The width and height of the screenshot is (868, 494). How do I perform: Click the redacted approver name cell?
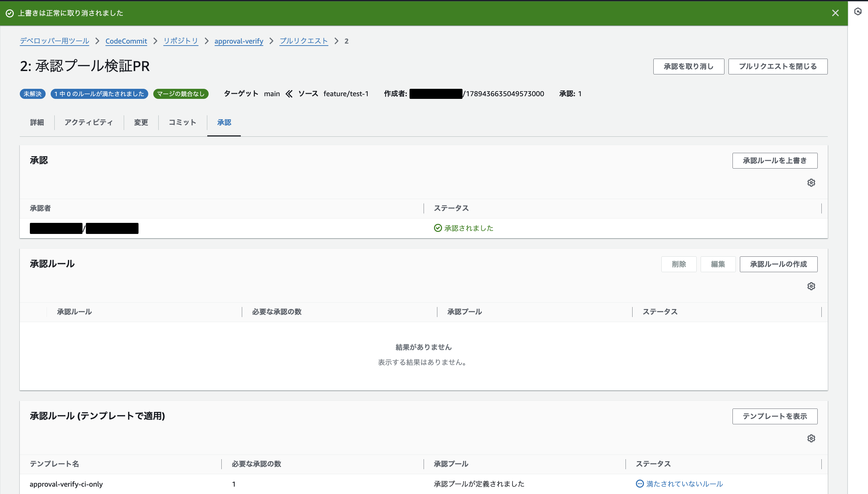click(x=84, y=228)
